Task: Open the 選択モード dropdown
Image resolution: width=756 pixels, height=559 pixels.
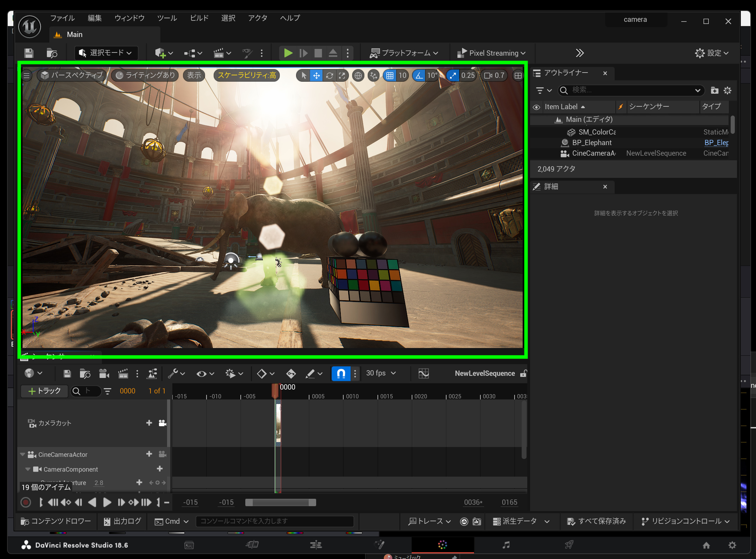Action: tap(106, 53)
